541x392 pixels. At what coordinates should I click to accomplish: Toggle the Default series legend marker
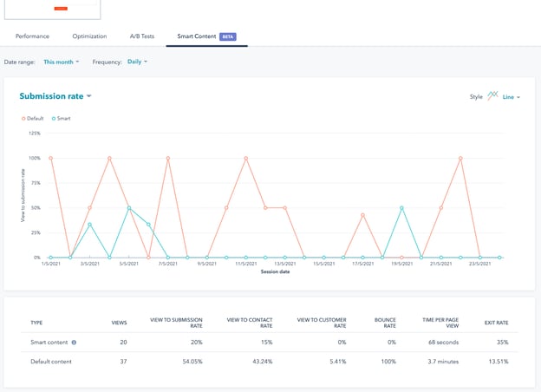click(23, 118)
